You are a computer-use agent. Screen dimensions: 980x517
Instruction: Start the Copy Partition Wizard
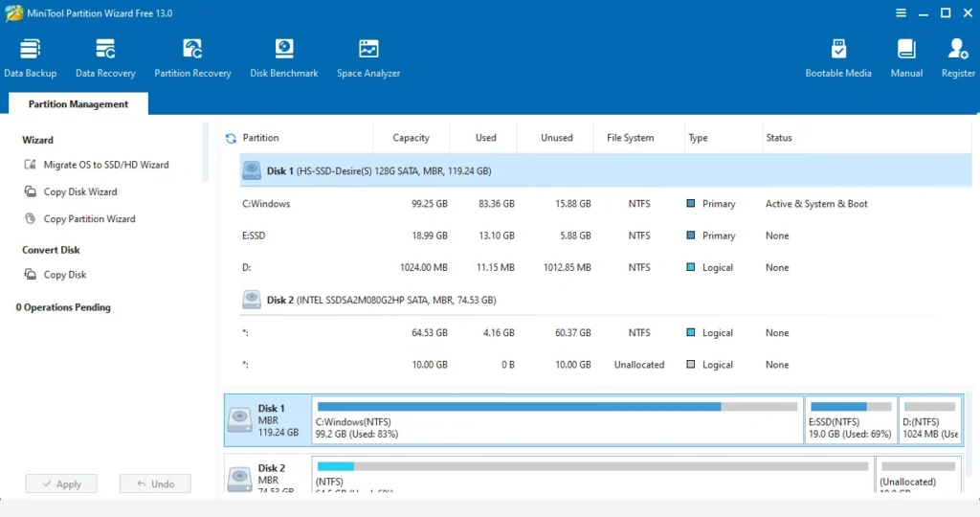(x=89, y=219)
